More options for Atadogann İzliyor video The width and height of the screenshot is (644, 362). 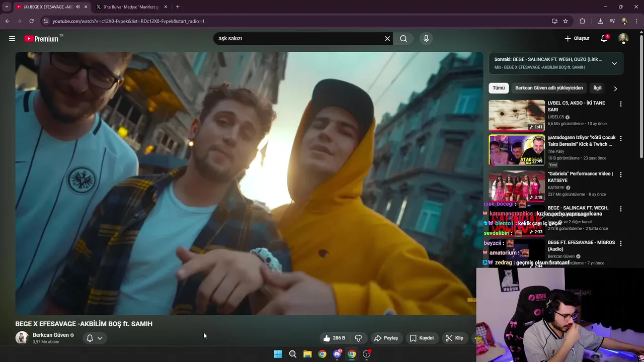tap(620, 138)
